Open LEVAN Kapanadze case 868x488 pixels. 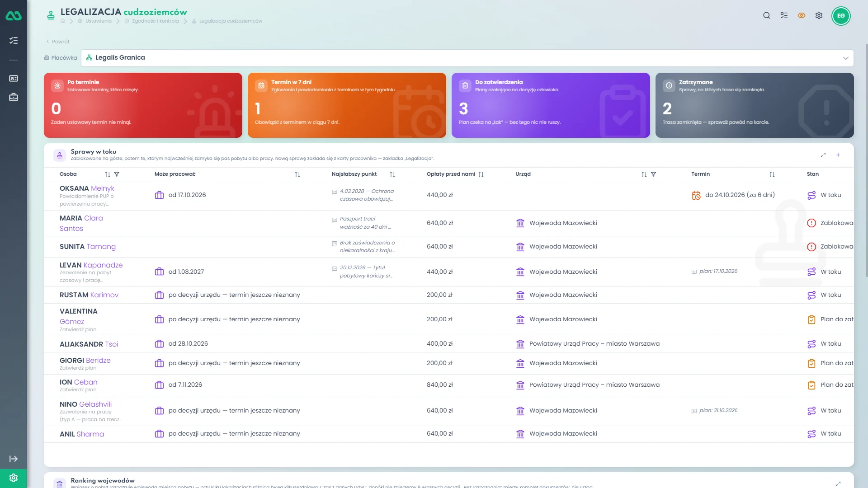coord(448,272)
